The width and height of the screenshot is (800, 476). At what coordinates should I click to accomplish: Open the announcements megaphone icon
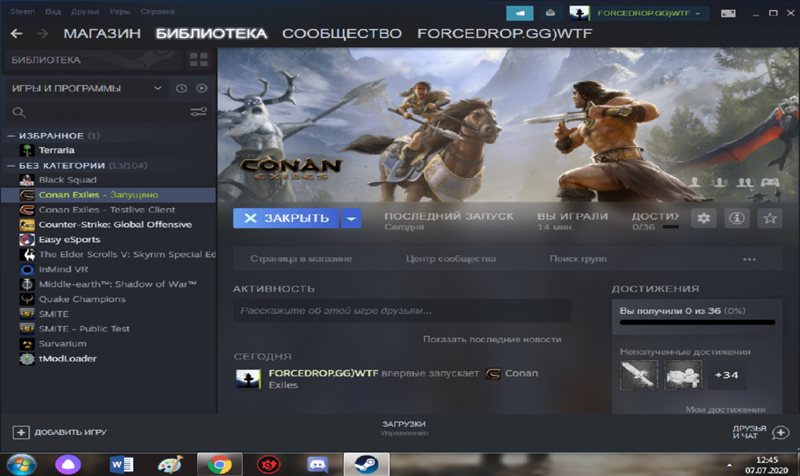coord(519,13)
